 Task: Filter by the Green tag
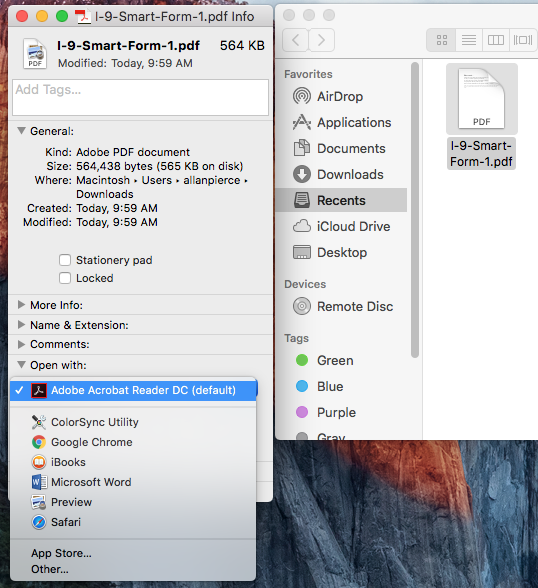(341, 360)
